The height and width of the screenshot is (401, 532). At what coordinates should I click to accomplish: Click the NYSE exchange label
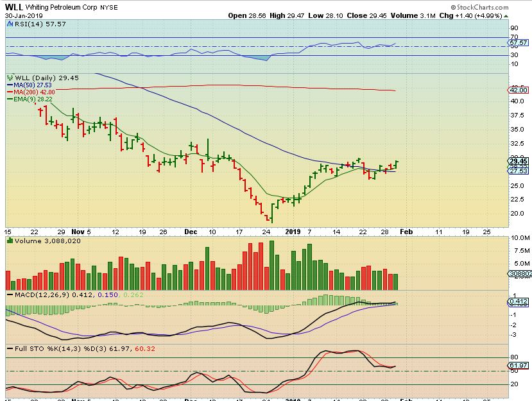point(109,7)
